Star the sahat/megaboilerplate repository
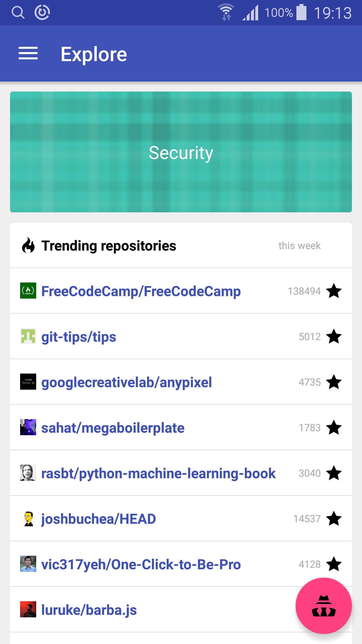362x644 pixels. [334, 427]
